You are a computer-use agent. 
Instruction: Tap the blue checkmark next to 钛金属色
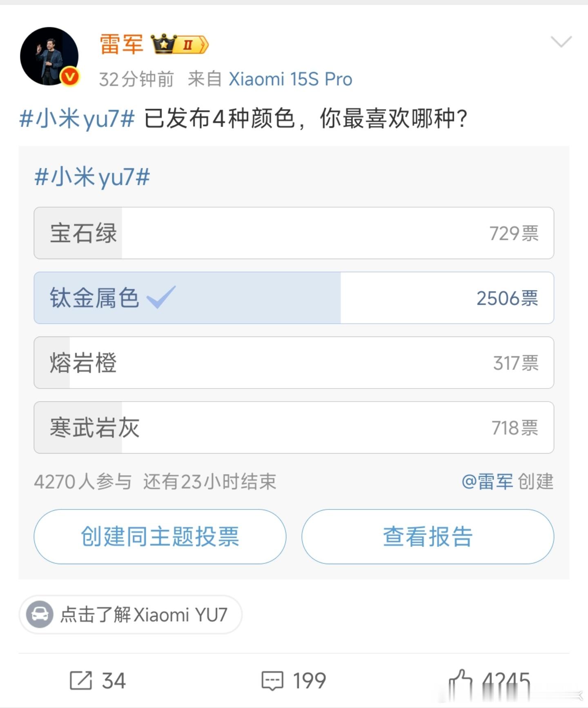click(161, 297)
